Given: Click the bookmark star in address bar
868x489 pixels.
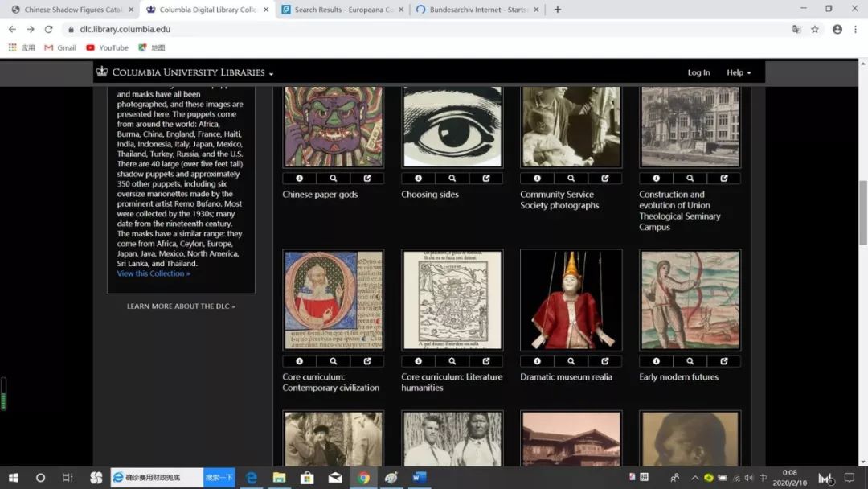Looking at the screenshot, I should pyautogui.click(x=815, y=29).
